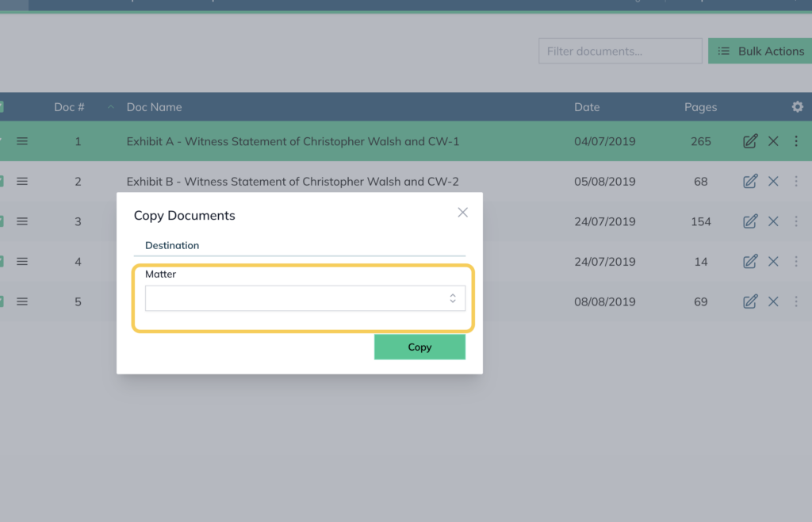Open the three-dot menu for document 3
Image resolution: width=812 pixels, height=522 pixels.
pyautogui.click(x=796, y=221)
